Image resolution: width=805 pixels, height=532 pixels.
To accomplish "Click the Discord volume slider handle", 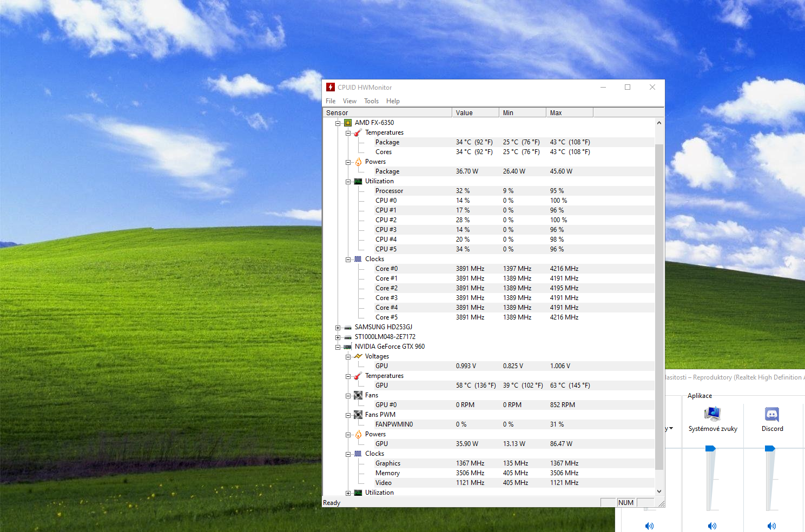I will tap(770, 448).
